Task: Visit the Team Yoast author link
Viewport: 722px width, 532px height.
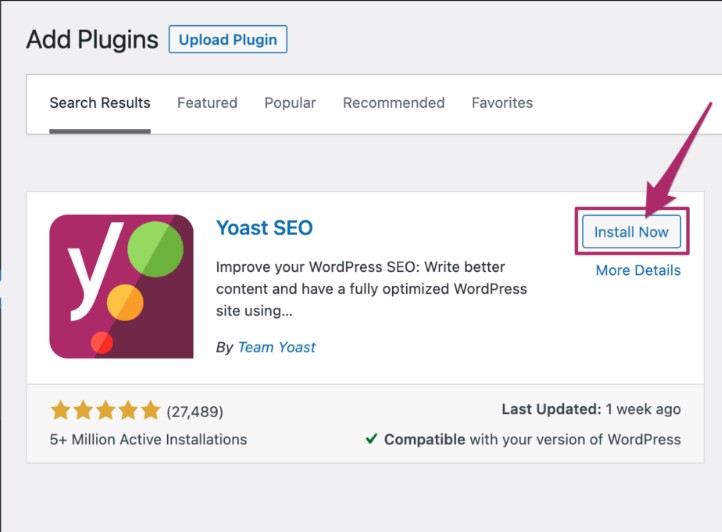Action: point(276,347)
